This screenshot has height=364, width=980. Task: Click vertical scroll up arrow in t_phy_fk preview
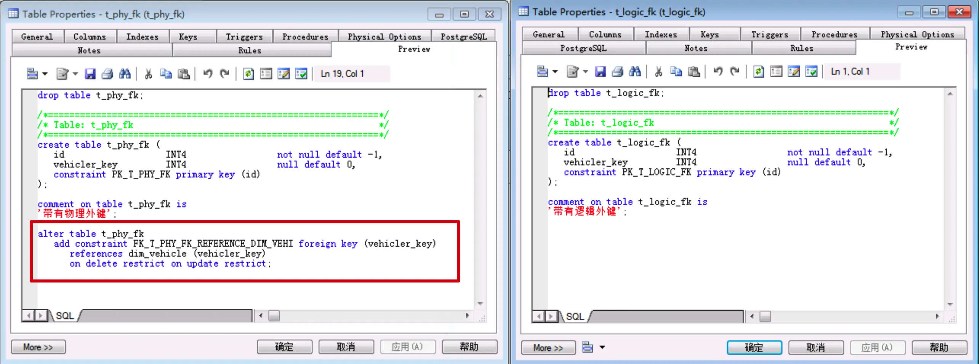pyautogui.click(x=480, y=96)
